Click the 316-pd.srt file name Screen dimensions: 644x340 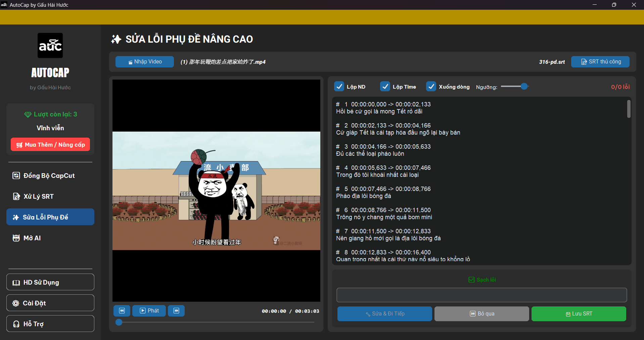point(552,62)
